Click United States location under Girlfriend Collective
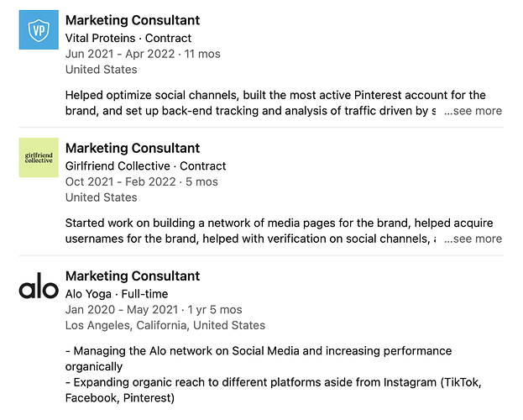Viewport: 523px width, 420px height. coord(102,197)
